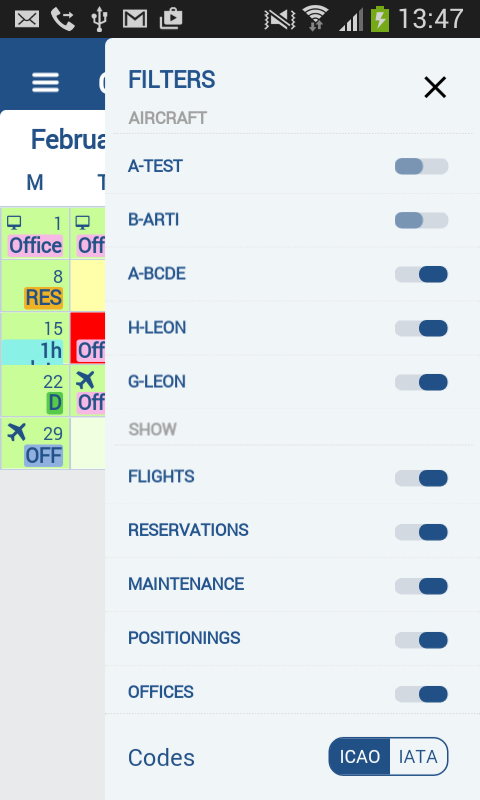
Task: Tap the USB connection status icon
Action: tap(99, 19)
